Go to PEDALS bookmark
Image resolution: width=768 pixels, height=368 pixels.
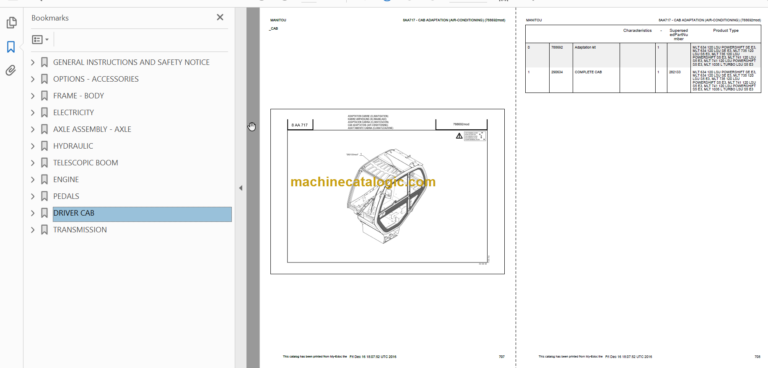tap(66, 196)
